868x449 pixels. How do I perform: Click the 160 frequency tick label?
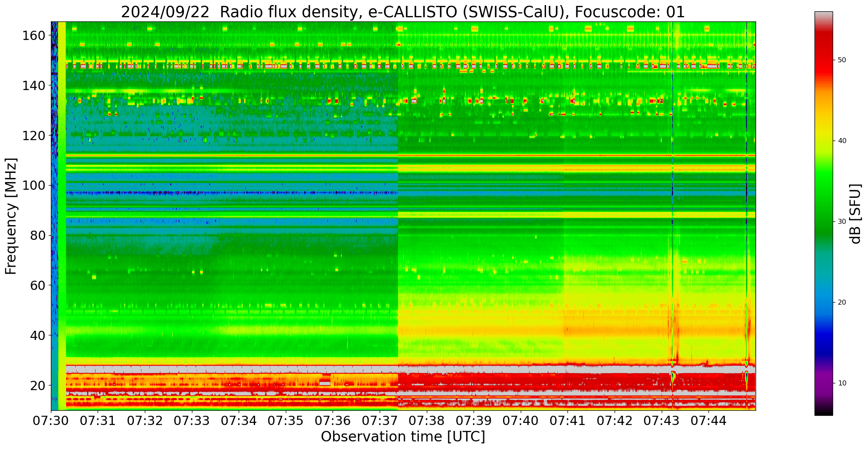tap(33, 35)
